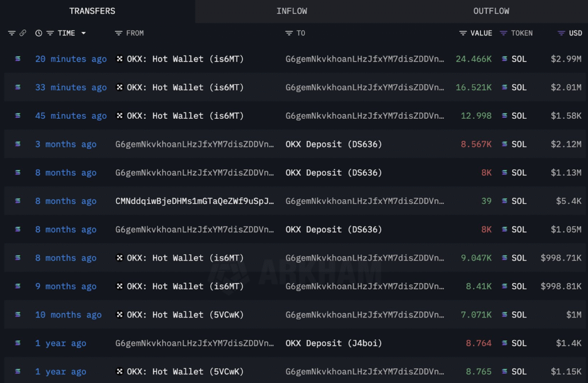588x383 pixels.
Task: Open the TIME column filter
Action: click(x=50, y=33)
